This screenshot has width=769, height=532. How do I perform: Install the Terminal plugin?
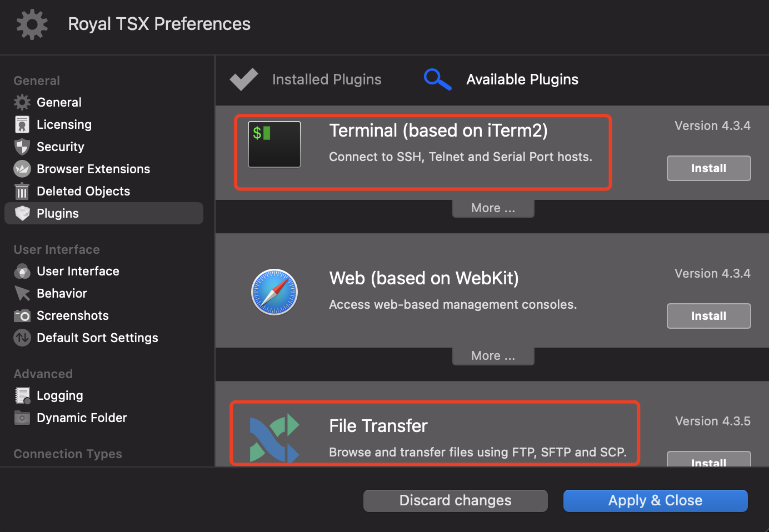(x=708, y=168)
